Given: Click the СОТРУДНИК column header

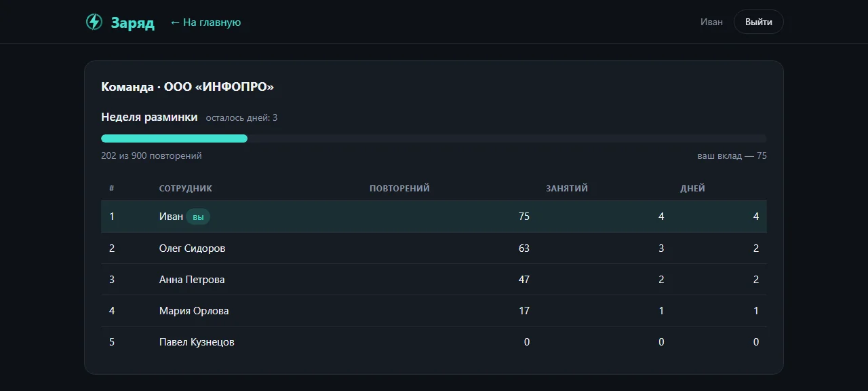Looking at the screenshot, I should click(x=186, y=188).
